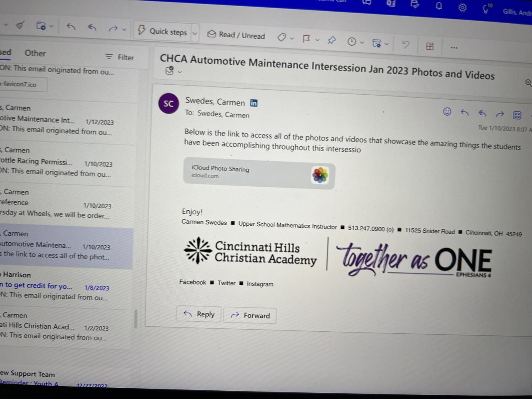
Task: Click the toolbar Reply all icon
Action: click(x=92, y=28)
